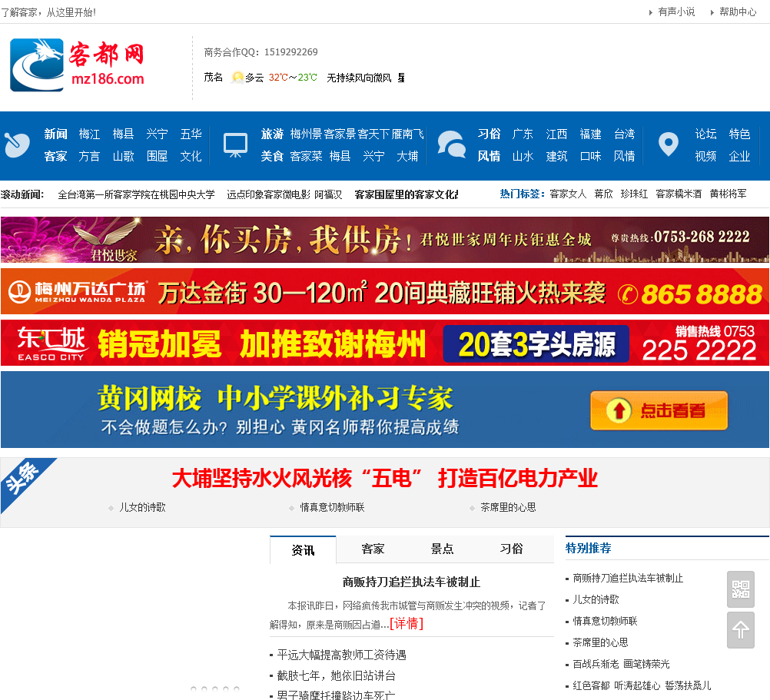The width and height of the screenshot is (770, 700).
Task: Go to 美食 section
Action: tap(272, 156)
